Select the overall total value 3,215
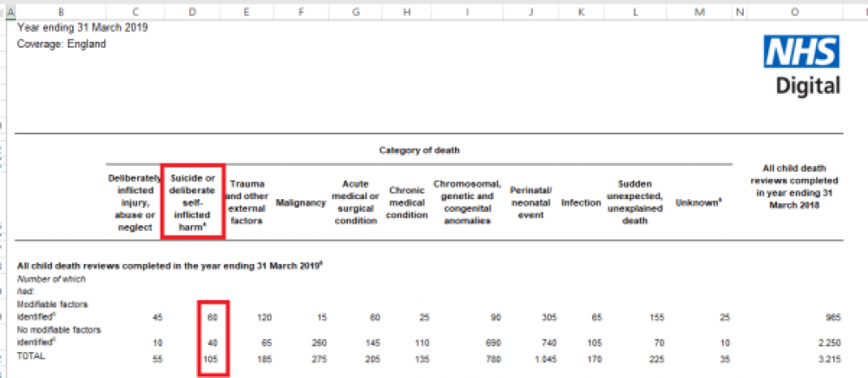Image resolution: width=868 pixels, height=378 pixels. (x=825, y=357)
